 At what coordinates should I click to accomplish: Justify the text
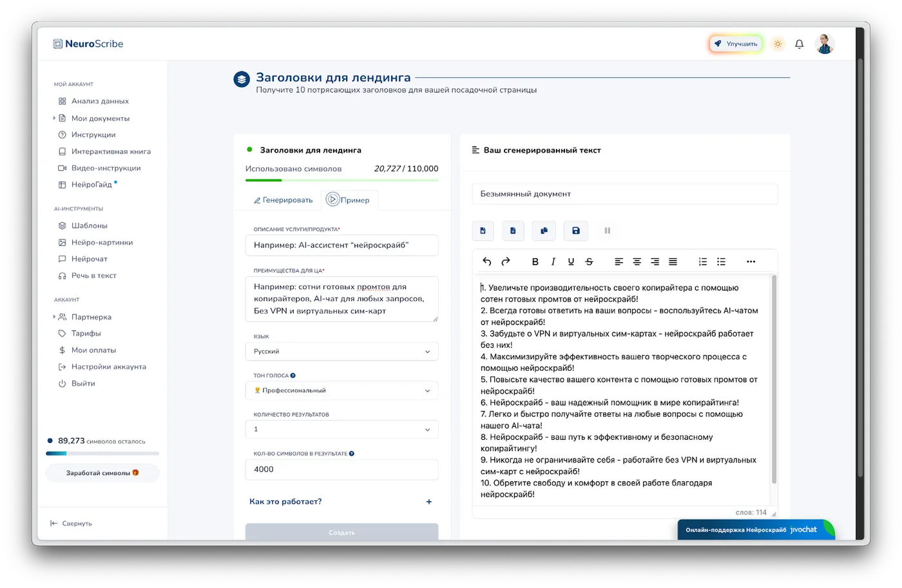(673, 261)
